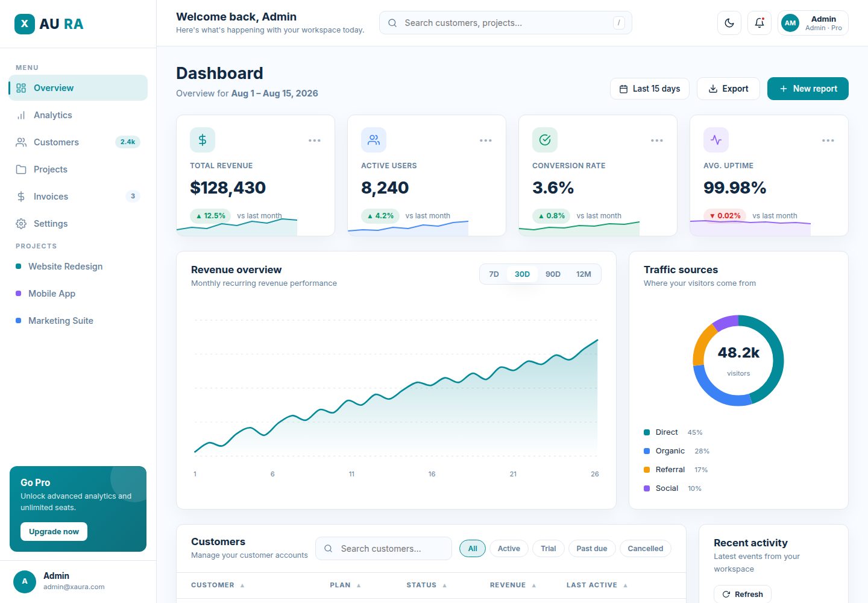Screen dimensions: 868x603
Task: Open the Last 15 days range picker
Action: pos(650,89)
